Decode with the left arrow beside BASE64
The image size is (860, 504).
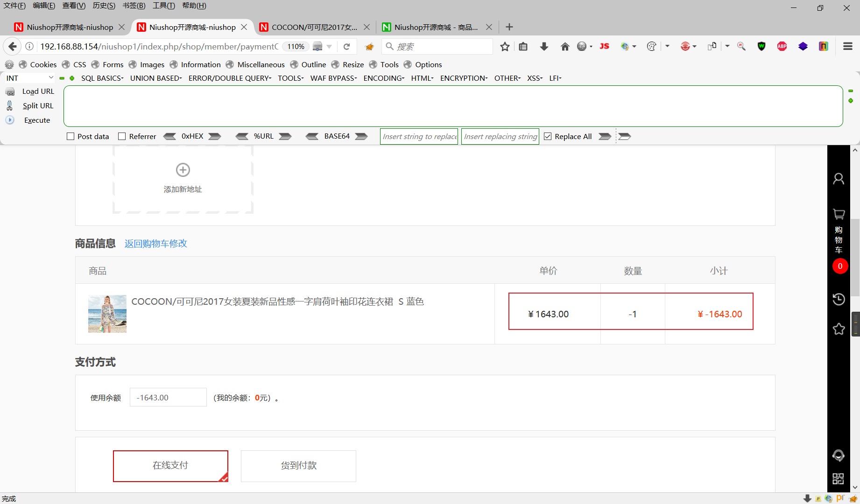pyautogui.click(x=312, y=136)
